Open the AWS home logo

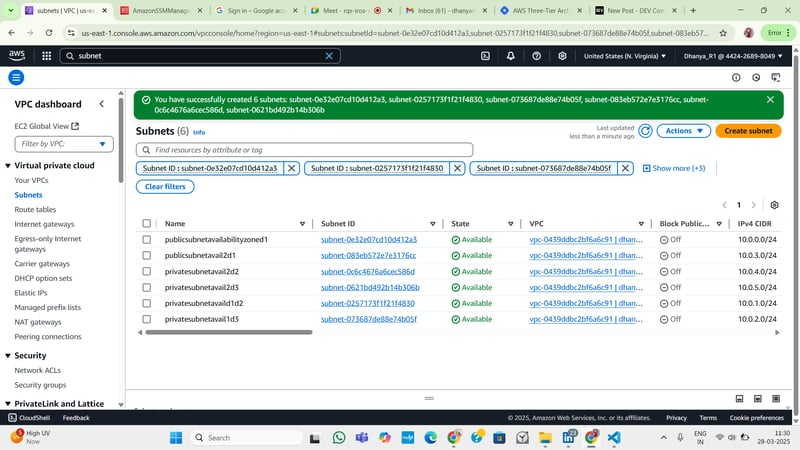pos(17,55)
